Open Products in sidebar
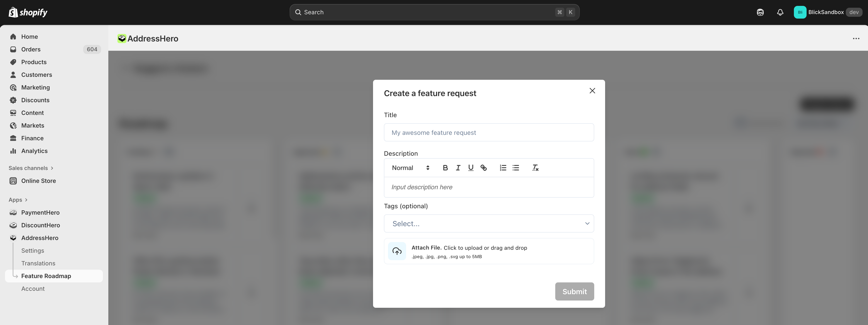868x325 pixels. (54, 62)
